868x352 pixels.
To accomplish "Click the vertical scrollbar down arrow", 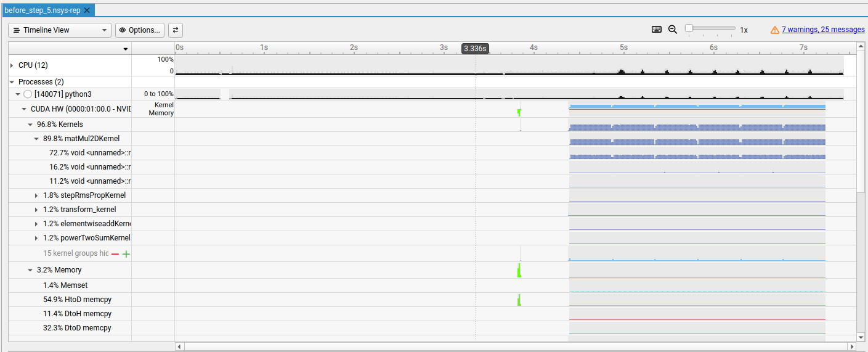I will coord(861,337).
